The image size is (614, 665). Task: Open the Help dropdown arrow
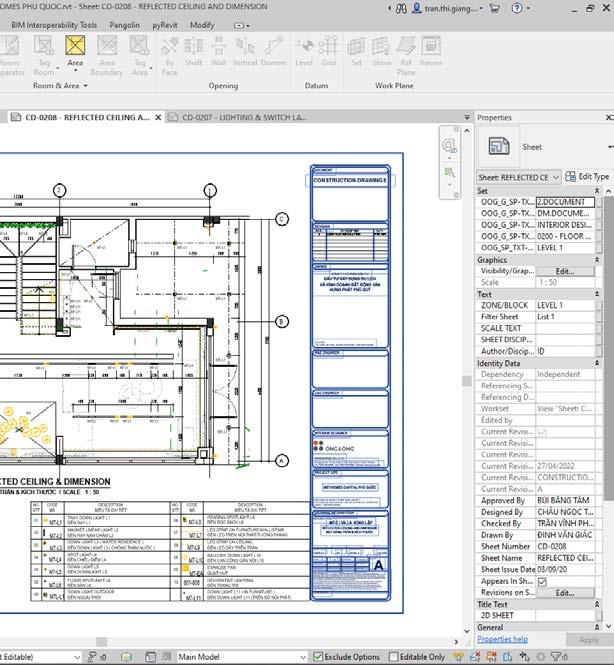[528, 8]
